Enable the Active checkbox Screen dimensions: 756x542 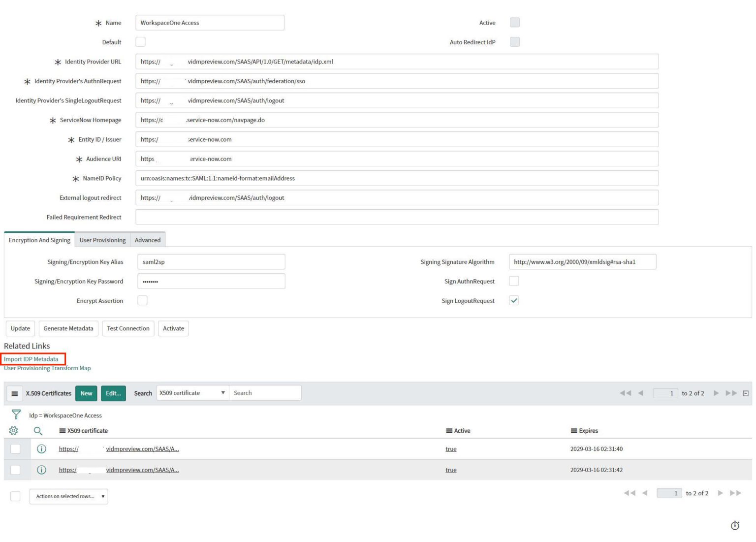pyautogui.click(x=514, y=22)
